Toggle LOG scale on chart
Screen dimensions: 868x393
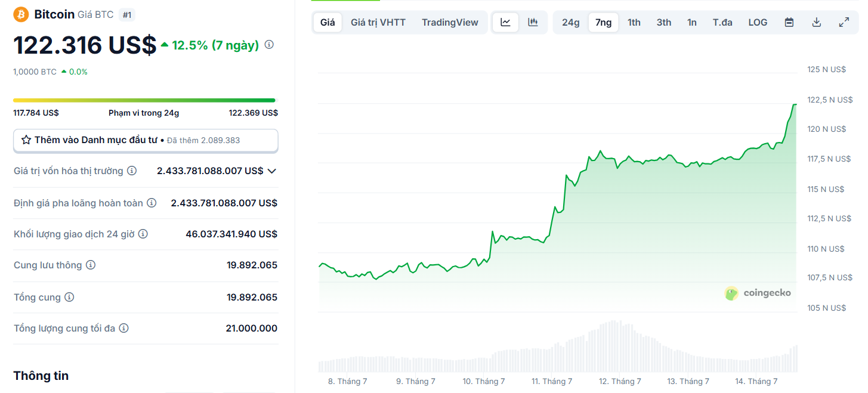click(758, 23)
